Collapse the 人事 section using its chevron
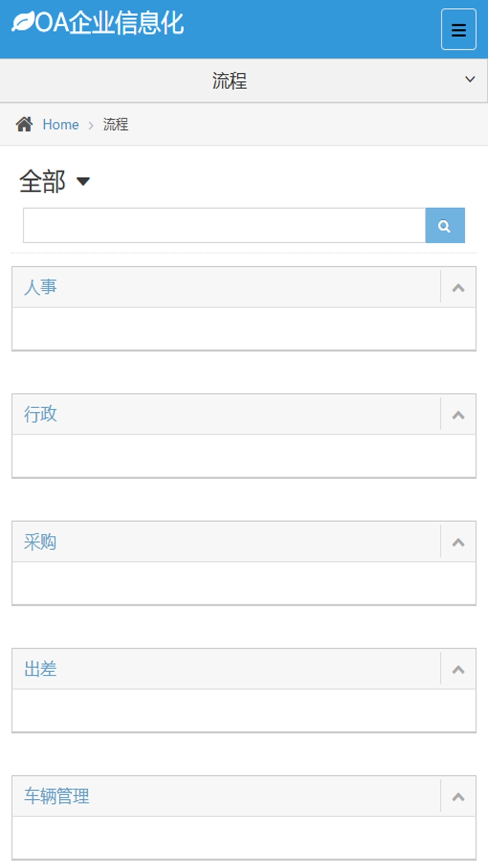This screenshot has width=488, height=868. tap(458, 287)
